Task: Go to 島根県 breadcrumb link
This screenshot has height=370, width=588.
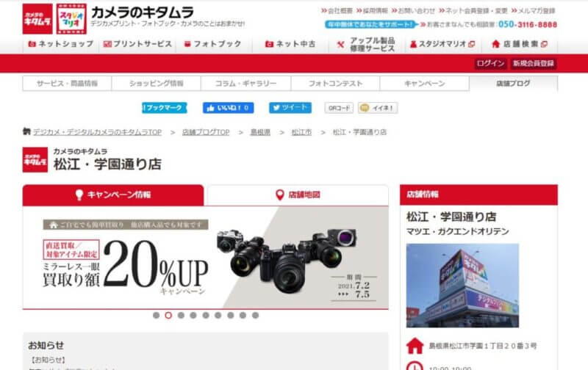Action: tap(260, 132)
